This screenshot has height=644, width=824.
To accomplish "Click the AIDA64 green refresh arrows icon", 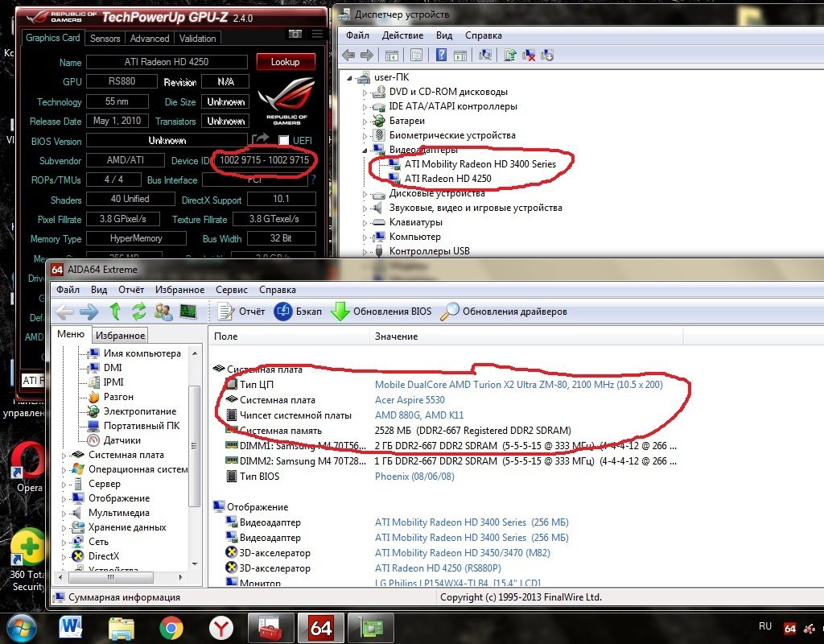I will click(138, 312).
